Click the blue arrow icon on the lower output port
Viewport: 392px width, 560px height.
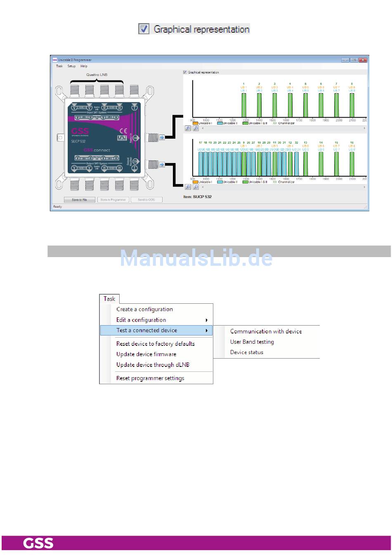pyautogui.click(x=162, y=165)
